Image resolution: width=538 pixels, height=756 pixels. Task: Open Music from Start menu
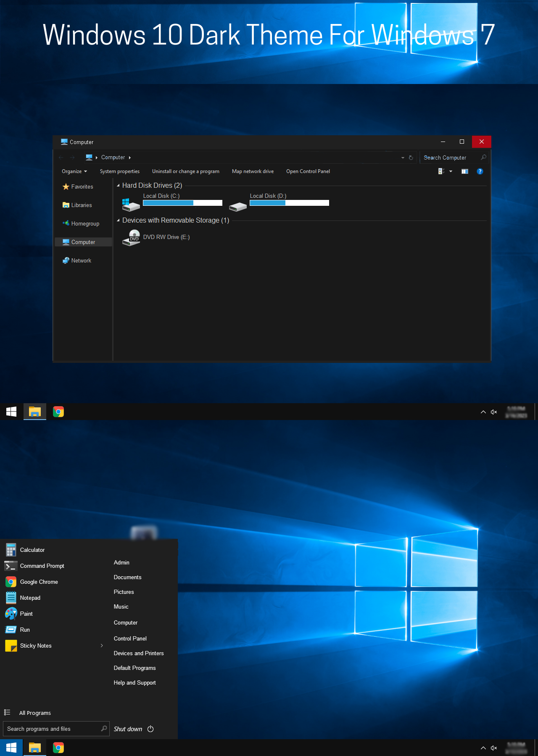[121, 606]
